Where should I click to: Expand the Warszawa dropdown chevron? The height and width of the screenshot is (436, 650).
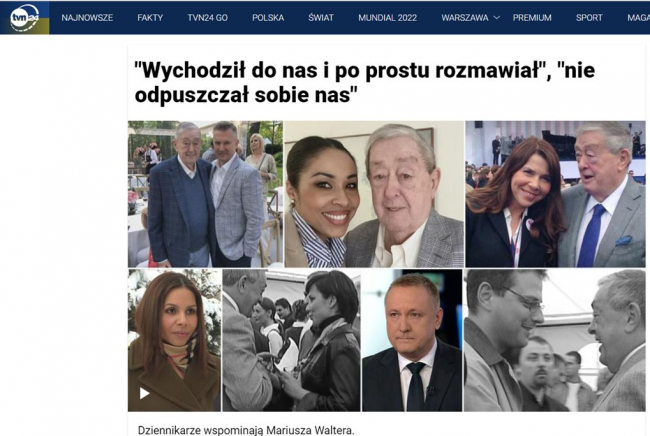[497, 18]
